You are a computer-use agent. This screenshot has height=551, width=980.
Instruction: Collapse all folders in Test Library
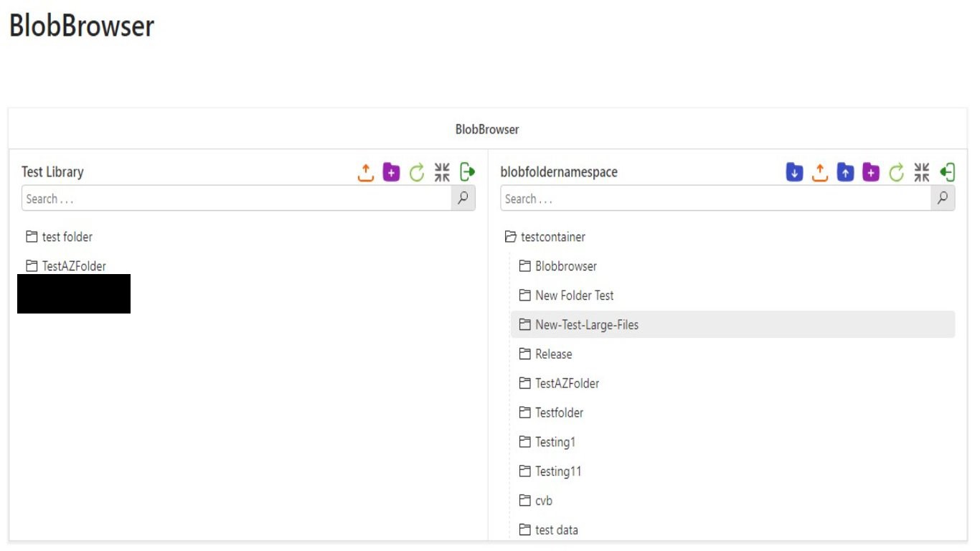point(442,172)
